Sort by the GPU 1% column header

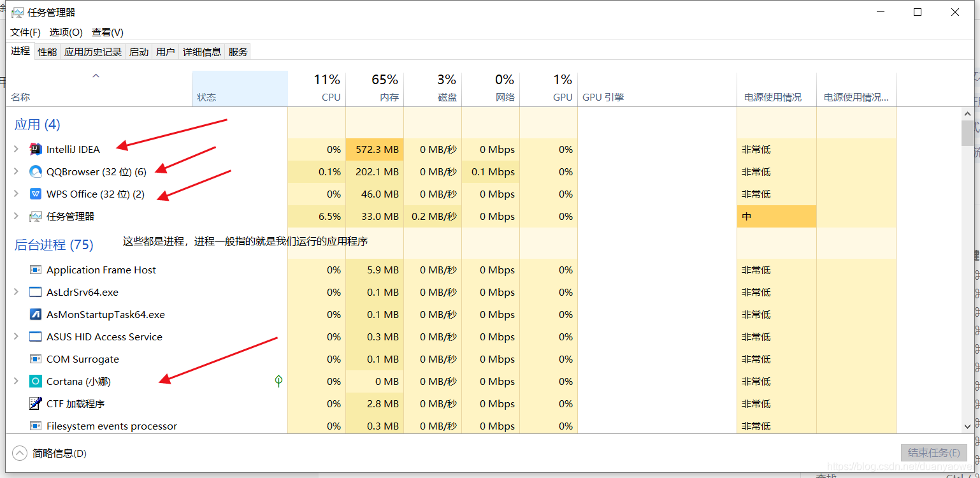549,89
